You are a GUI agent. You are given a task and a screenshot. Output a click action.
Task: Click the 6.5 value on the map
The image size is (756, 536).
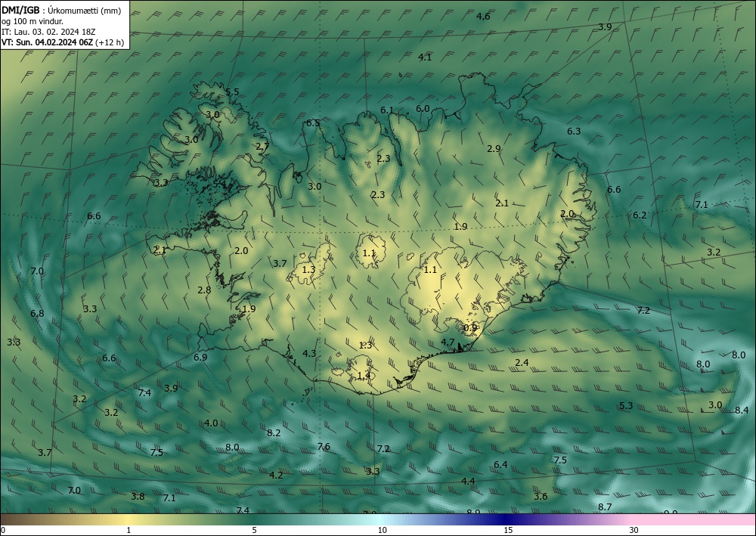pyautogui.click(x=314, y=123)
